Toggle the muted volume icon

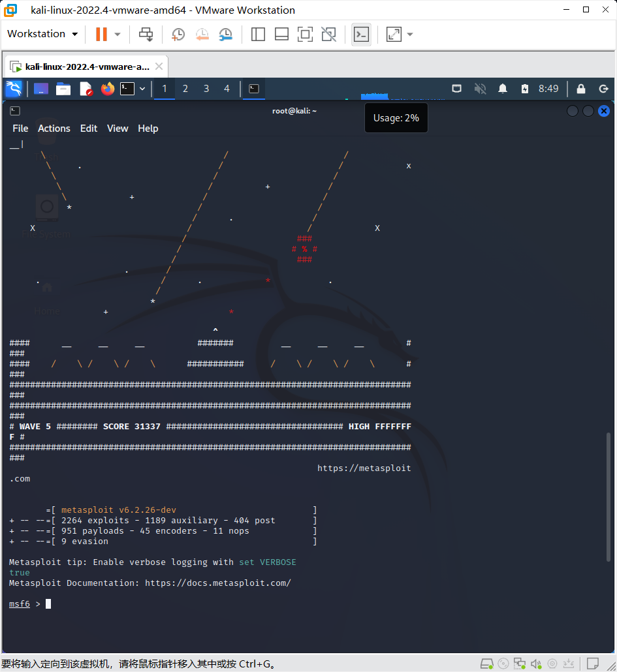(481, 89)
